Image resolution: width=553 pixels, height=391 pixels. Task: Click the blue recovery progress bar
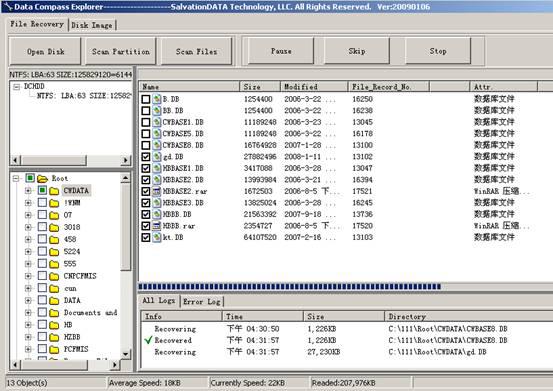point(290,287)
